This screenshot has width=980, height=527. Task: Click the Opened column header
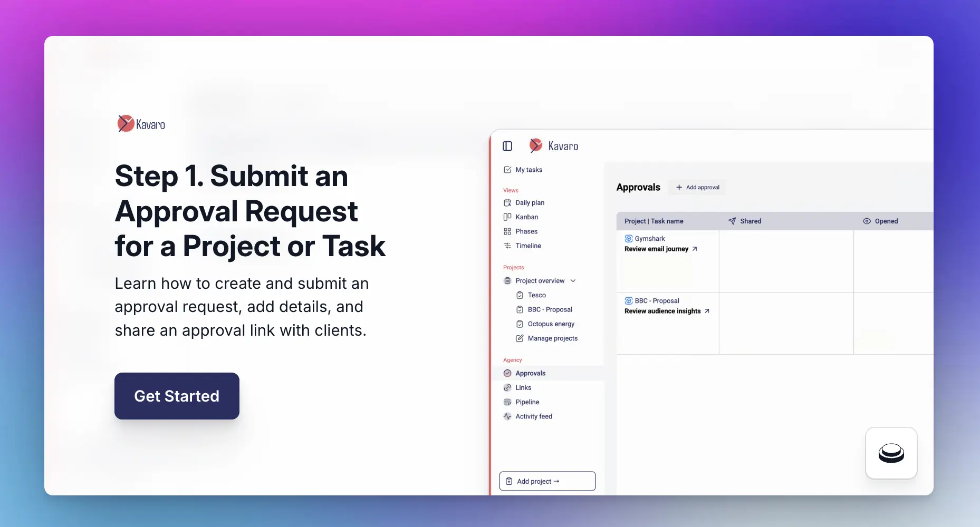(886, 221)
